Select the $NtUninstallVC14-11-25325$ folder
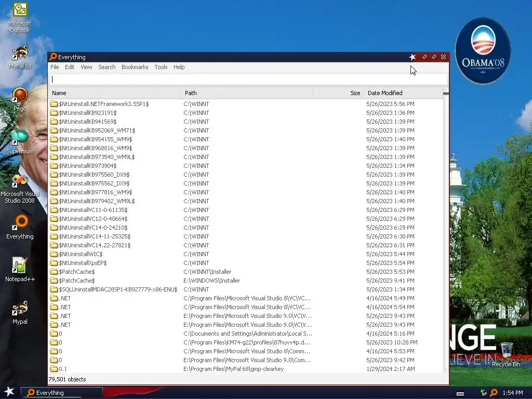 (x=245, y=236)
